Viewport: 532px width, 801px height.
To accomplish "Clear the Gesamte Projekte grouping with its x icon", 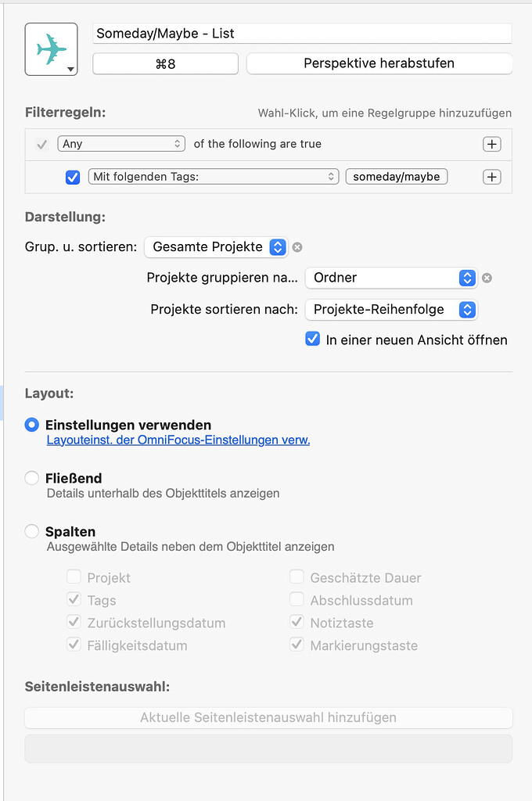I will (297, 246).
